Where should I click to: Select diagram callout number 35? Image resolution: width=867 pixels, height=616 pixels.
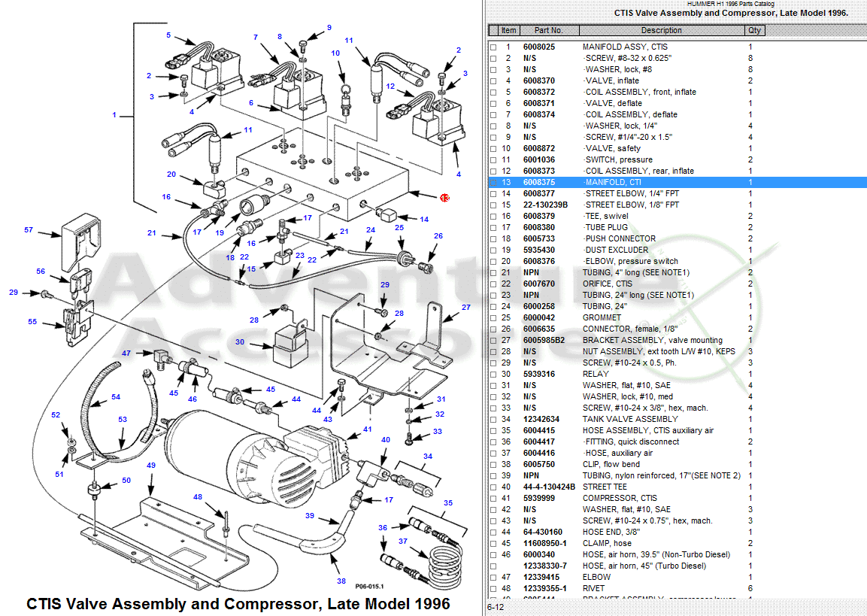point(448,503)
